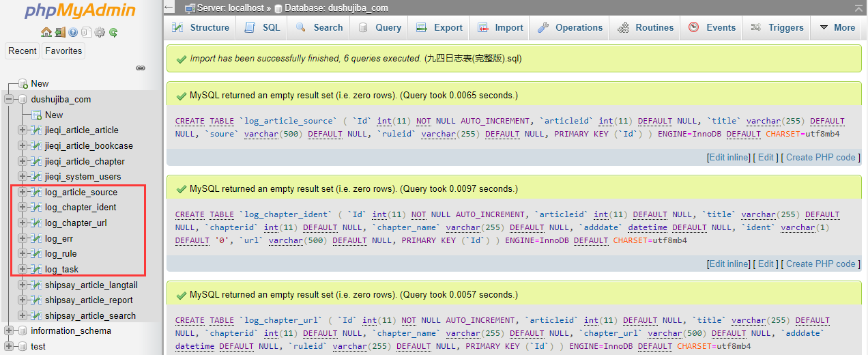The image size is (868, 355).
Task: Expand the test database node
Action: tap(9, 346)
